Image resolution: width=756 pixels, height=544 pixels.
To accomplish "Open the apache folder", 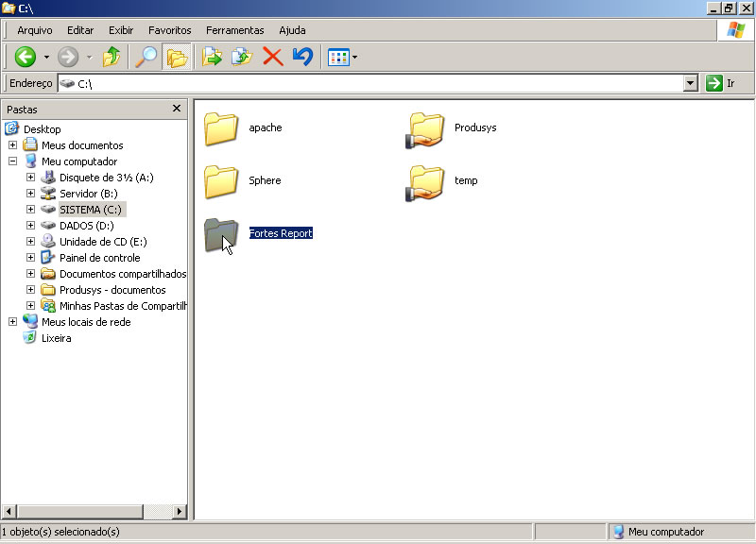I will [220, 129].
